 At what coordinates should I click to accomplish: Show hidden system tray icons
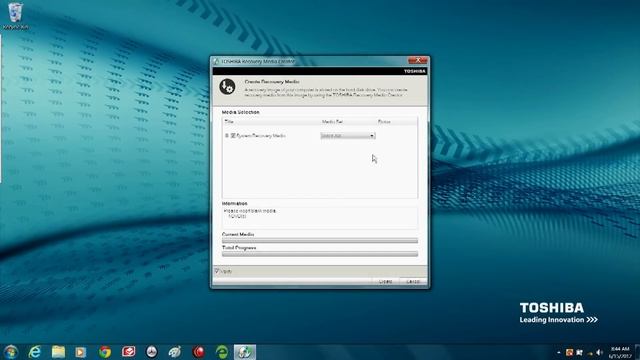(559, 352)
